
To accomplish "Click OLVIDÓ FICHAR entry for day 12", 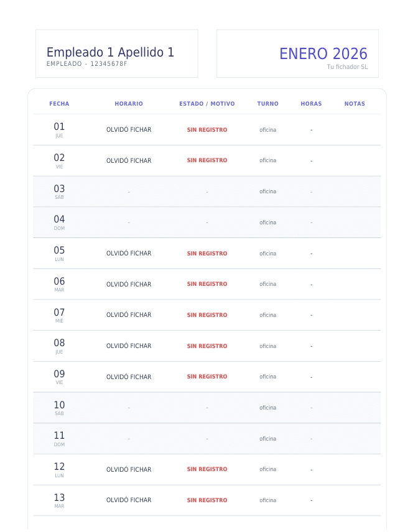I will pyautogui.click(x=129, y=469).
